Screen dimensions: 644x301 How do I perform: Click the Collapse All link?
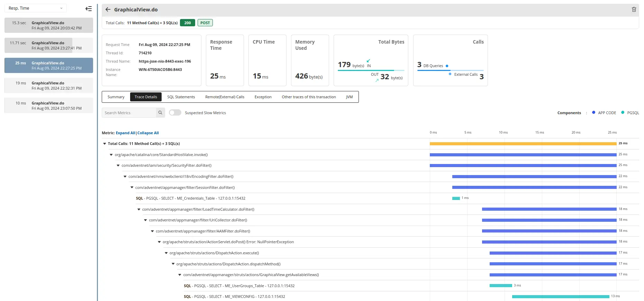click(148, 133)
